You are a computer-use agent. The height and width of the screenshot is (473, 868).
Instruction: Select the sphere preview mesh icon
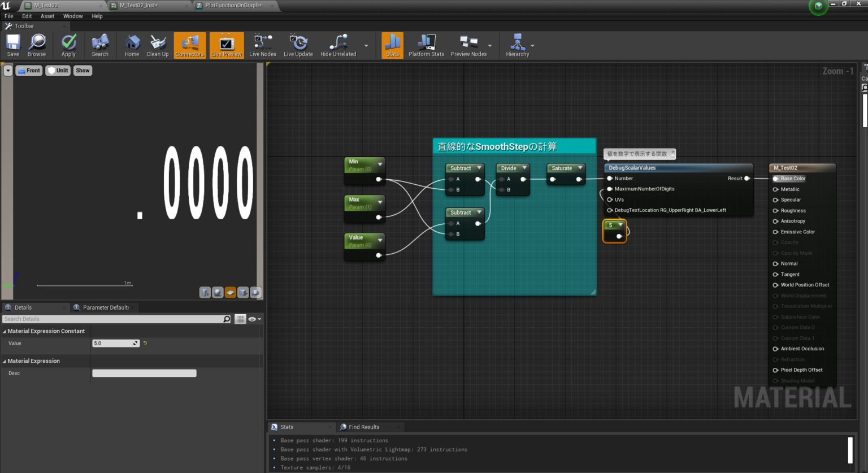tap(218, 292)
